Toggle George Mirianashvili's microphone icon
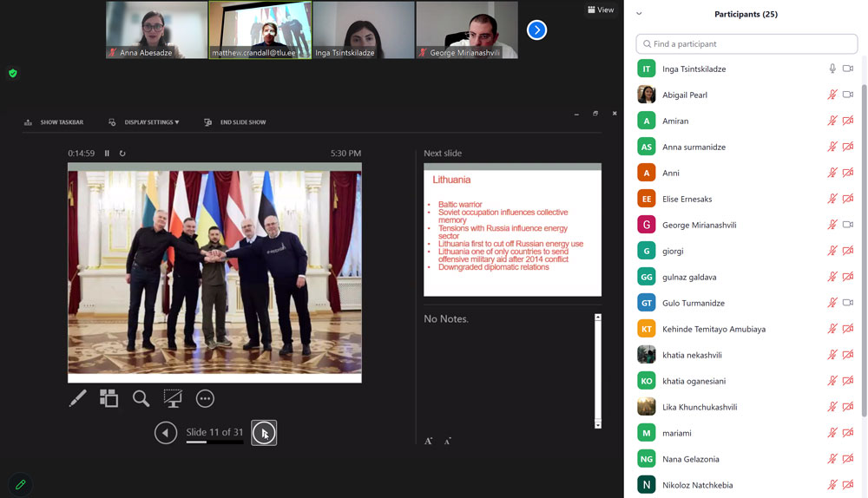The height and width of the screenshot is (498, 868). [x=832, y=225]
